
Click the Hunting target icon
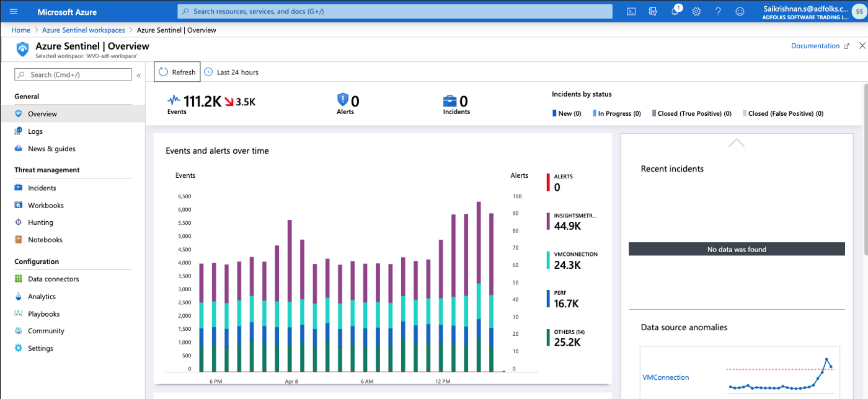point(19,222)
